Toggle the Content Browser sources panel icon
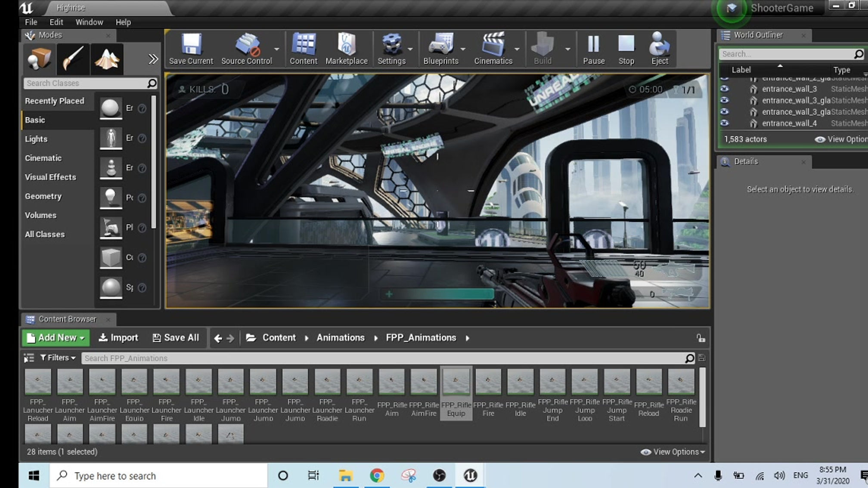This screenshot has height=488, width=868. pos(29,358)
